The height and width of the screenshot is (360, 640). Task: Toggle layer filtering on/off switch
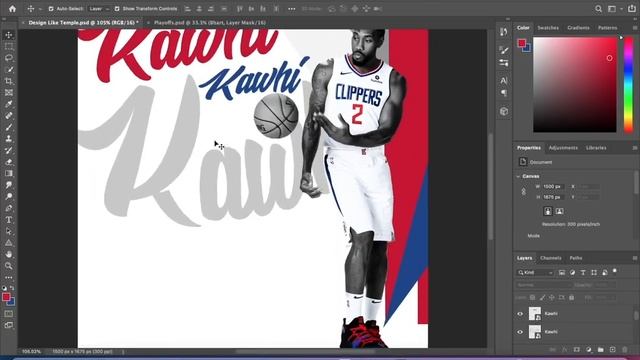615,271
